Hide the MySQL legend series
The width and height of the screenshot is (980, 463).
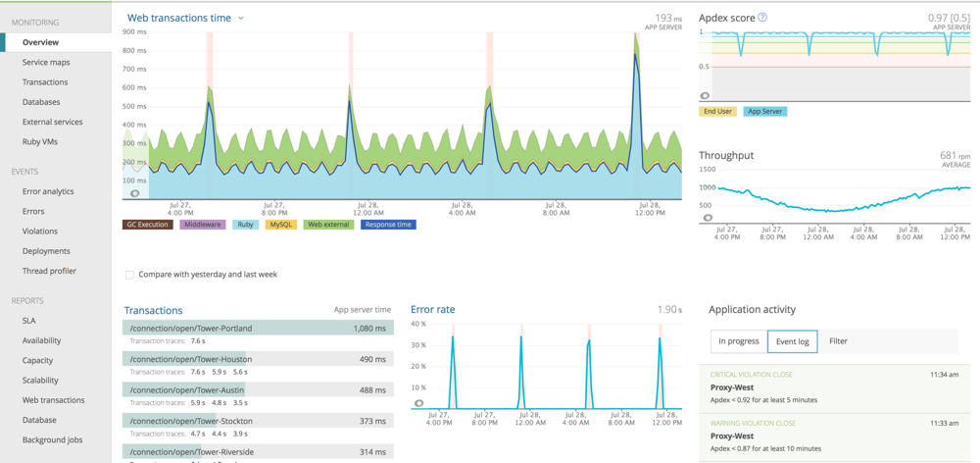280,225
